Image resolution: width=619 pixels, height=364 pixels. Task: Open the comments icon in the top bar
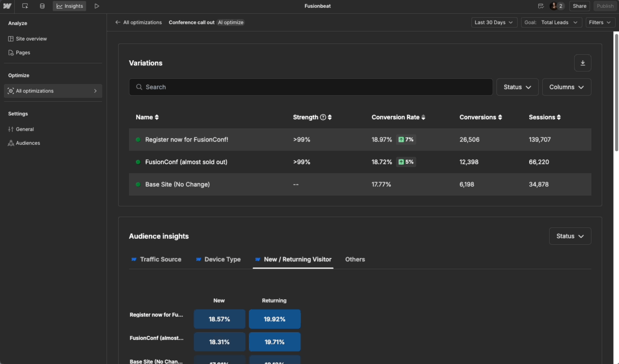pyautogui.click(x=541, y=6)
